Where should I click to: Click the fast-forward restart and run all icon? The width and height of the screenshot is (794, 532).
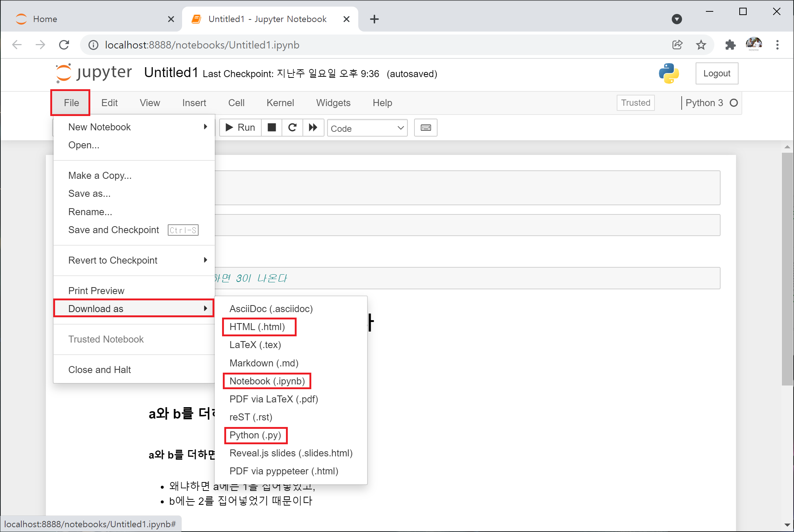point(313,127)
